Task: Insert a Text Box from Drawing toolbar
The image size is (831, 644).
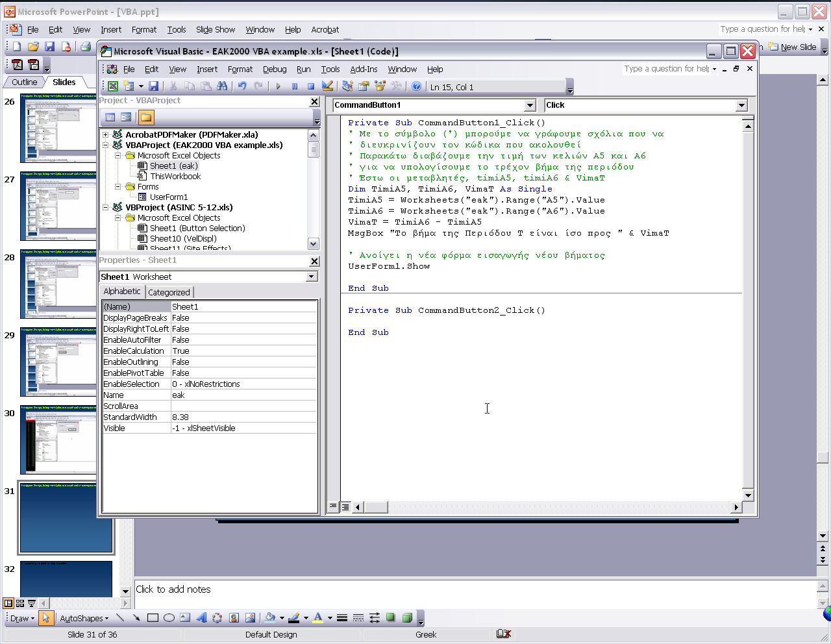Action: coord(185,618)
